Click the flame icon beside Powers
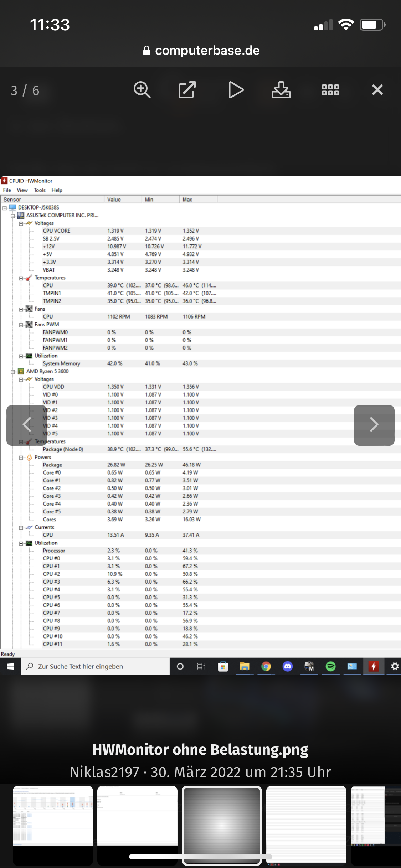Viewport: 401px width, 868px height. click(x=29, y=457)
